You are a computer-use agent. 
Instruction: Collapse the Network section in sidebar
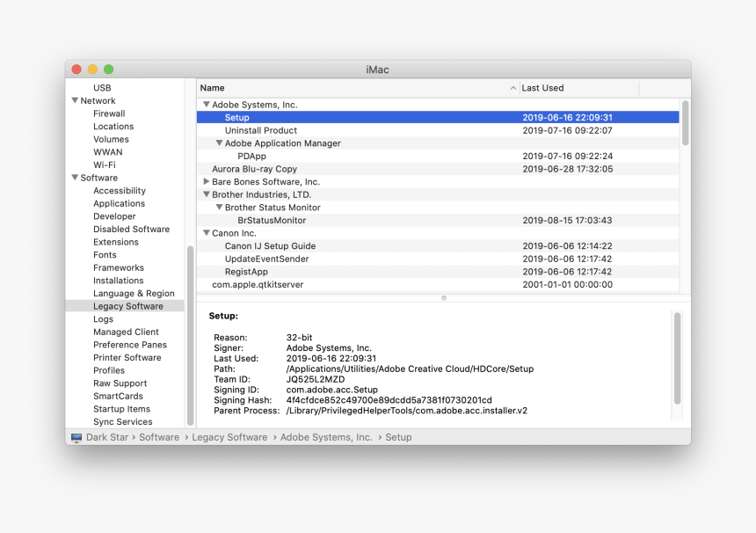pos(75,101)
